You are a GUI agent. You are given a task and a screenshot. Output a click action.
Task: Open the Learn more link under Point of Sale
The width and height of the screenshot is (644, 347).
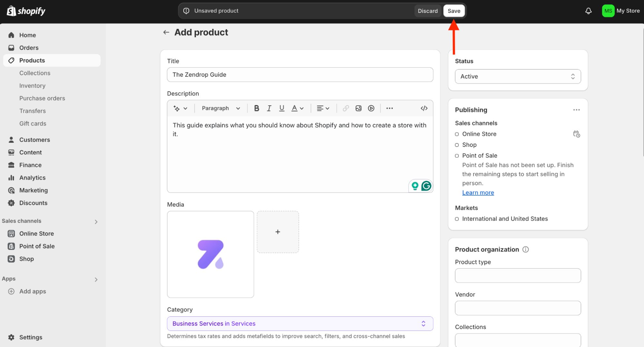coord(478,192)
